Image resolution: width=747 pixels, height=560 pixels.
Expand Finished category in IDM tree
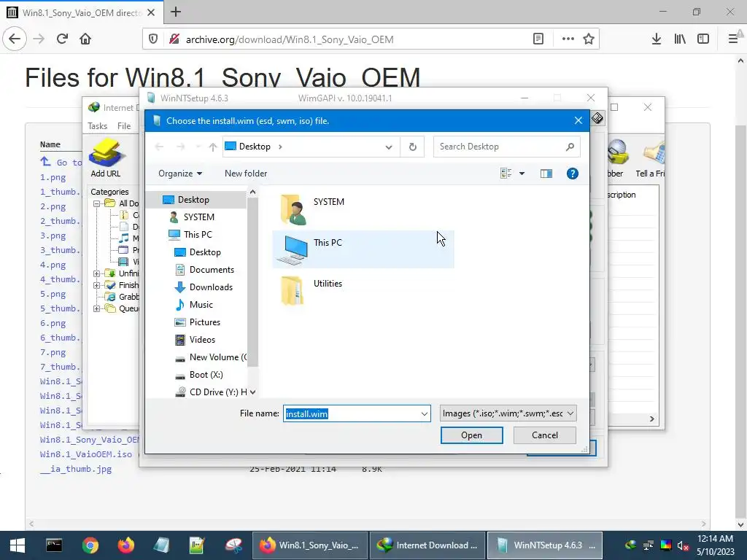(x=96, y=285)
